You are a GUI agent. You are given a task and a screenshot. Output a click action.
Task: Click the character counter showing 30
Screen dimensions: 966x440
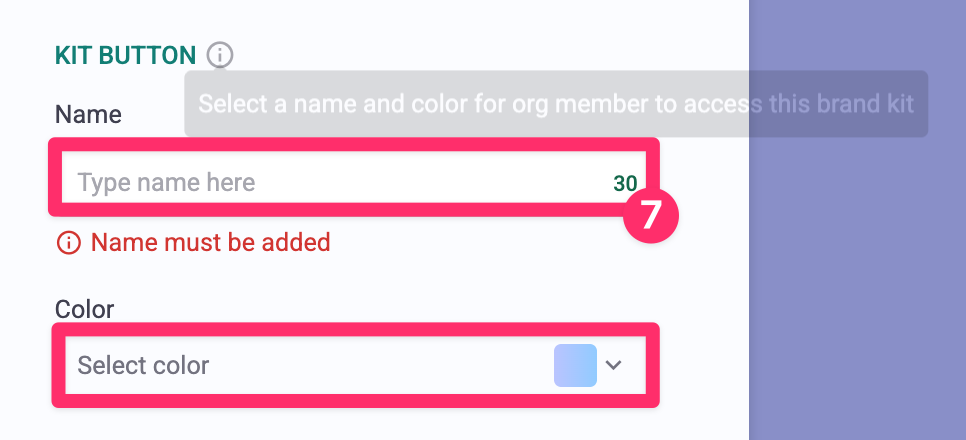point(625,183)
